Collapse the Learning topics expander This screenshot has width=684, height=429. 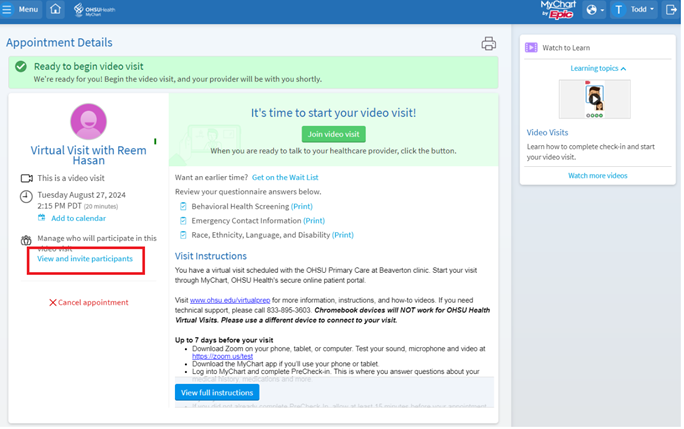point(598,69)
